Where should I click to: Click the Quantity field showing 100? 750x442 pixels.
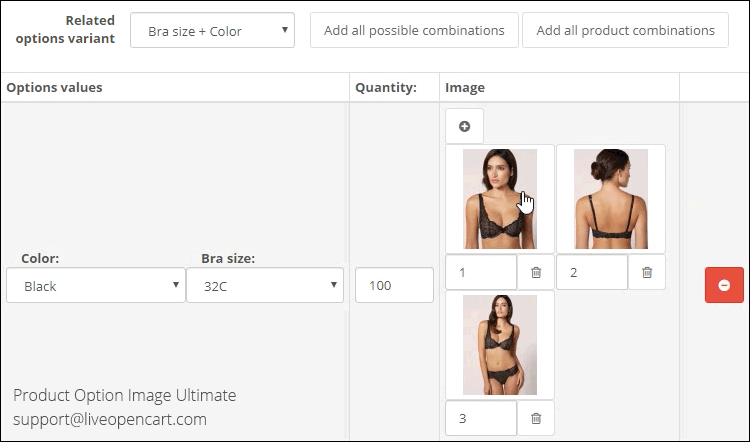click(x=394, y=285)
